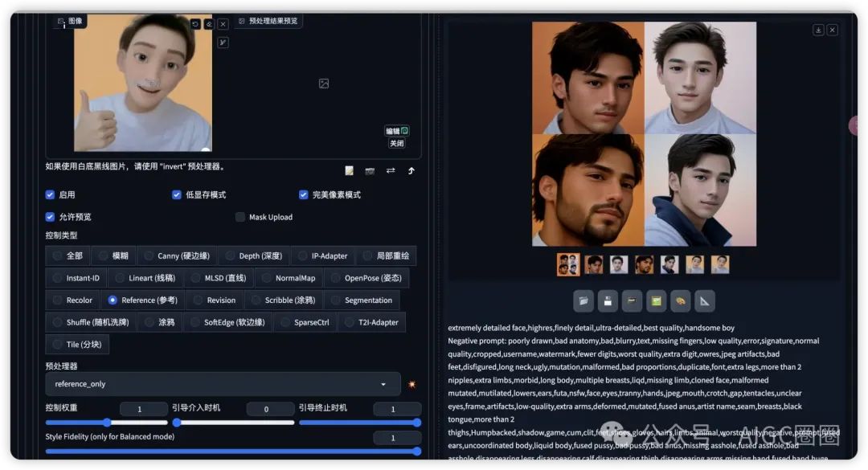Screen dimensions: 868x470
Task: Run the preprocessor with the explosion icon
Action: click(411, 384)
